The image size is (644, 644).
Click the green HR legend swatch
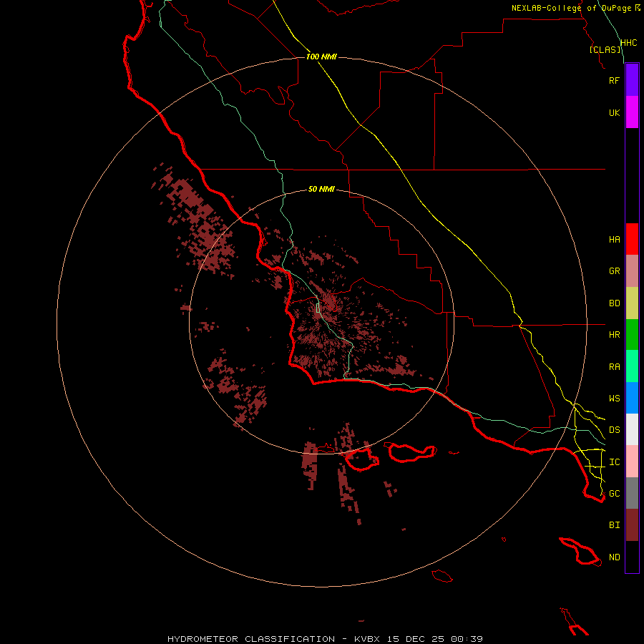coord(632,334)
